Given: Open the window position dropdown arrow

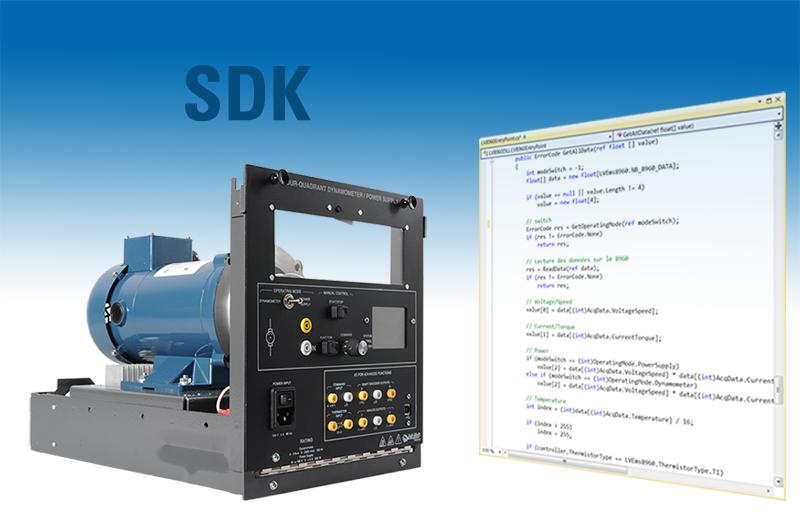Looking at the screenshot, I should point(759,102).
